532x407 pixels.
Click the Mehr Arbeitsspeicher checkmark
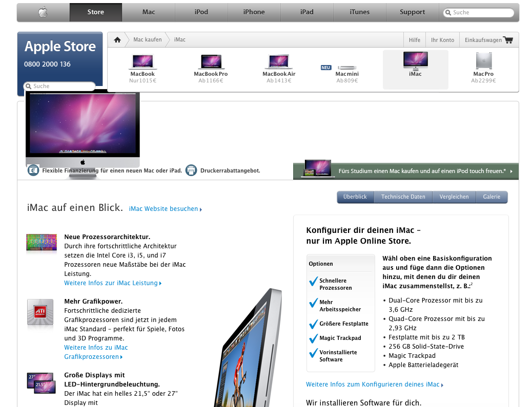(314, 303)
